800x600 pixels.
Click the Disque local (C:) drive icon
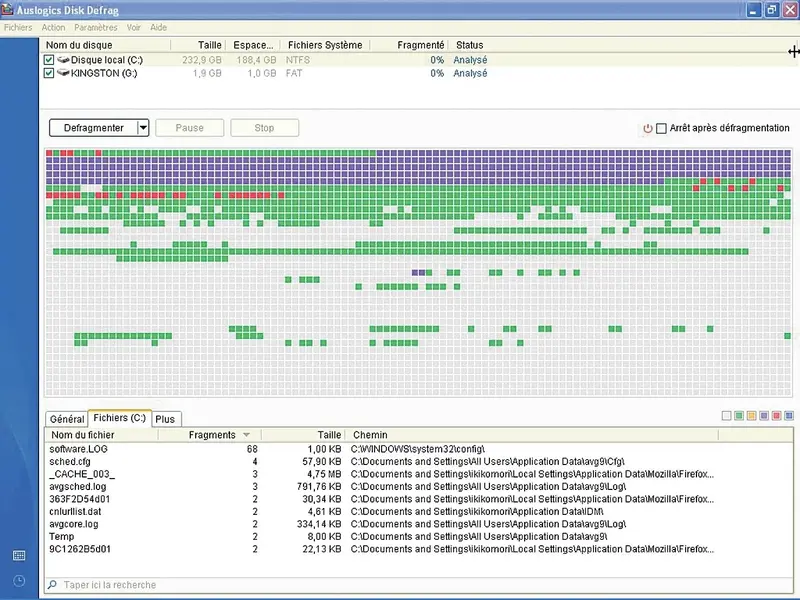tap(63, 60)
